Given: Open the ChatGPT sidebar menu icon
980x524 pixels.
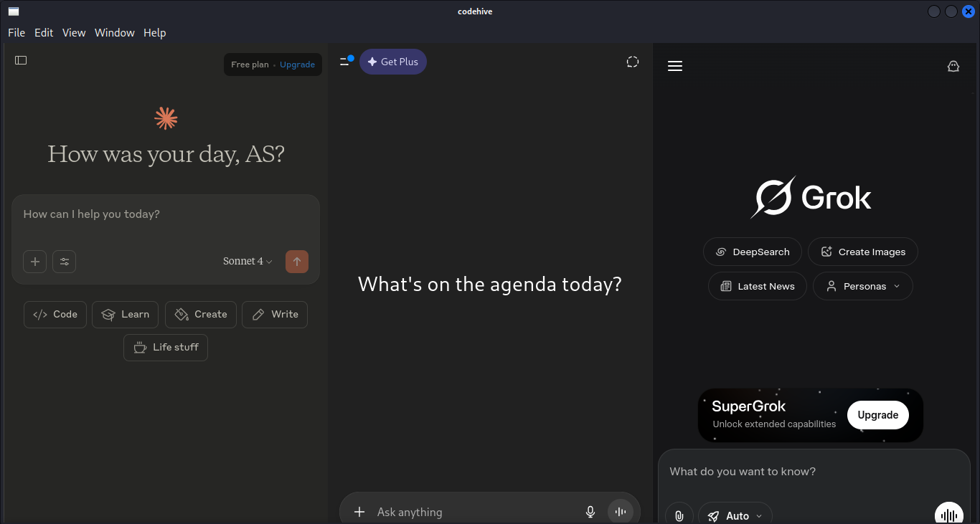Looking at the screenshot, I should point(347,62).
